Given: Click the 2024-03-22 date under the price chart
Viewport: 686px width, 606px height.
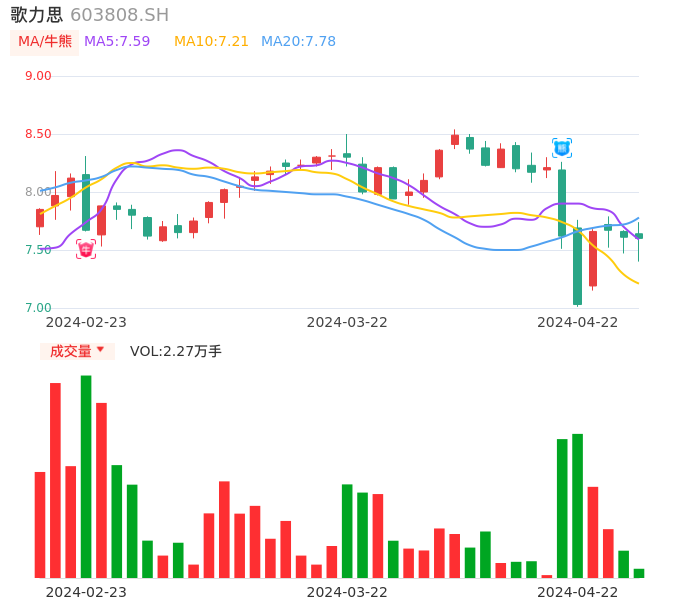Looking at the screenshot, I should coord(347,322).
